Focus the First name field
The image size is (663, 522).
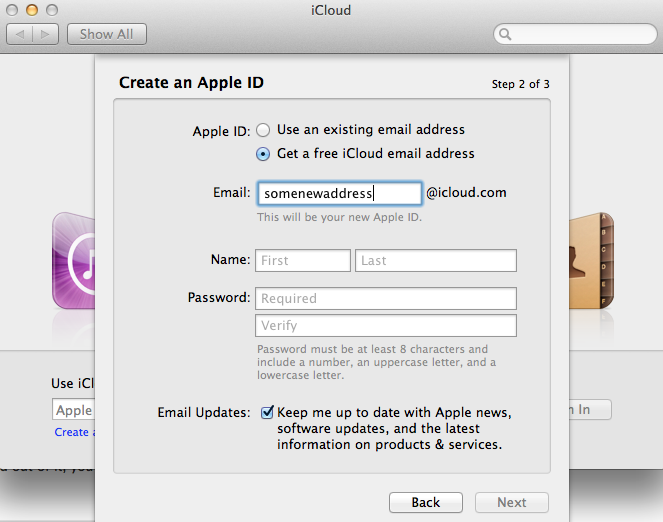pyautogui.click(x=303, y=260)
